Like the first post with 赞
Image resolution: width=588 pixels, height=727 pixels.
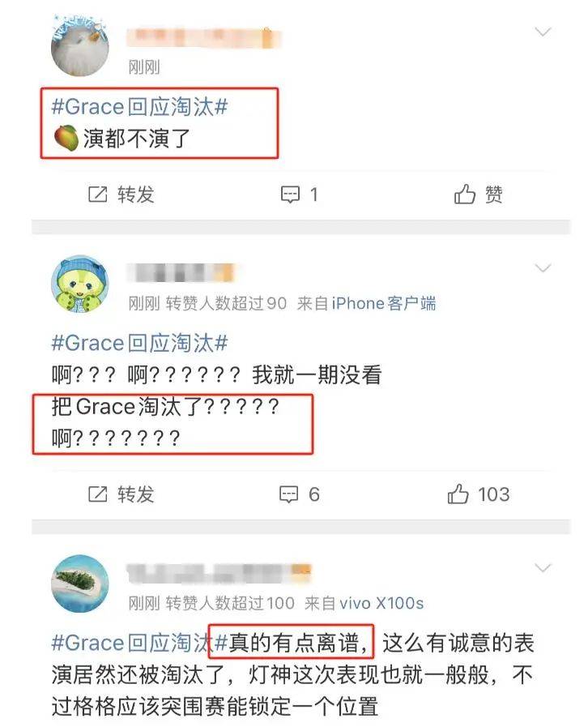[478, 194]
